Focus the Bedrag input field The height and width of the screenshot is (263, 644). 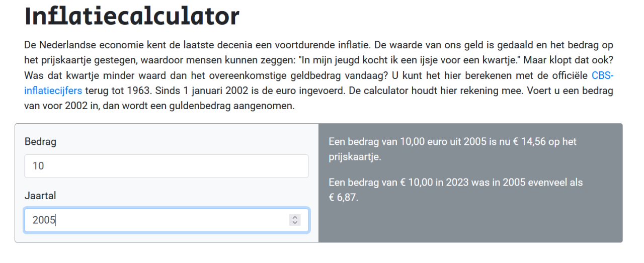point(166,166)
